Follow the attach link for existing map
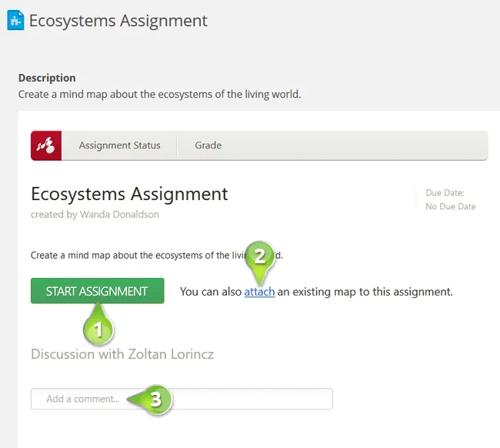Screen dimensions: 500x448 coord(259,292)
